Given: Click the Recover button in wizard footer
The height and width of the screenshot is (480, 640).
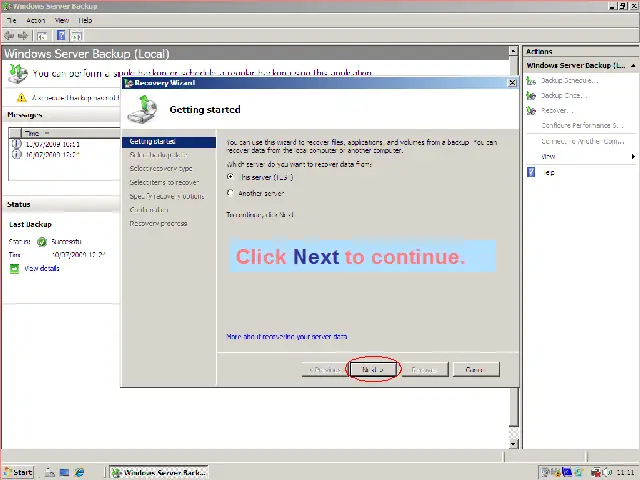Looking at the screenshot, I should point(425,369).
